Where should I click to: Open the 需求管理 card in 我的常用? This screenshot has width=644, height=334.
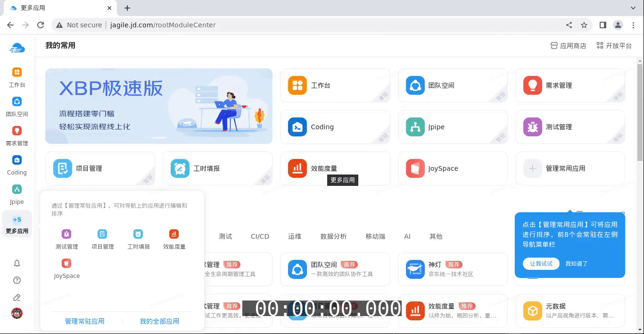(x=570, y=85)
